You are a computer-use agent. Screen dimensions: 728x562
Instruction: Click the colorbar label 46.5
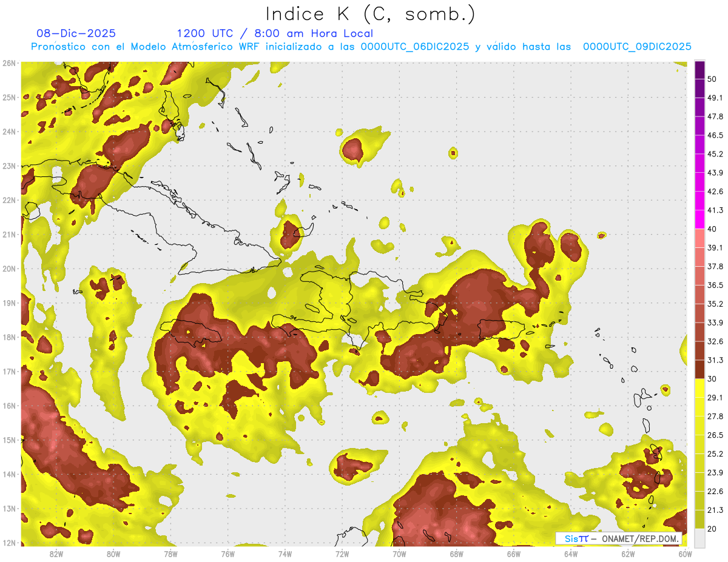coord(715,135)
